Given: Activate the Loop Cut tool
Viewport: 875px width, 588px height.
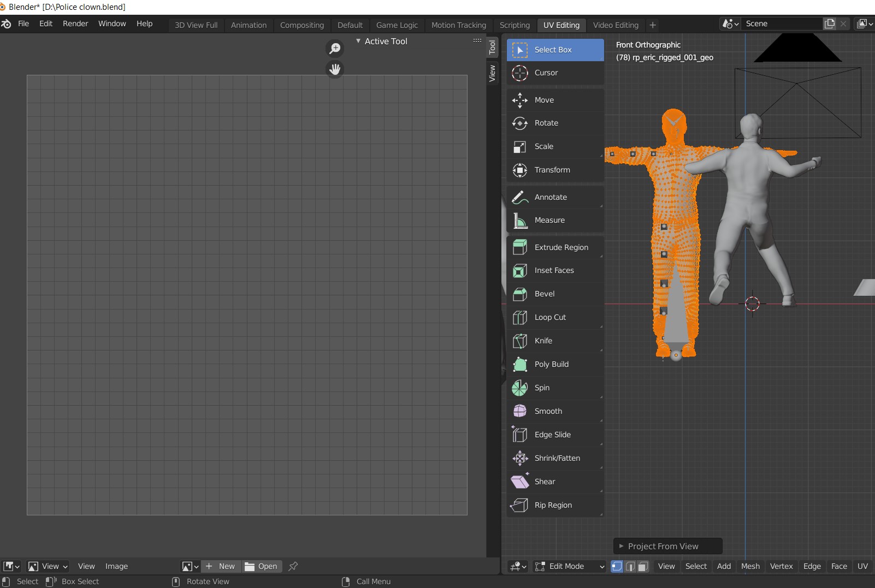Looking at the screenshot, I should [555, 317].
